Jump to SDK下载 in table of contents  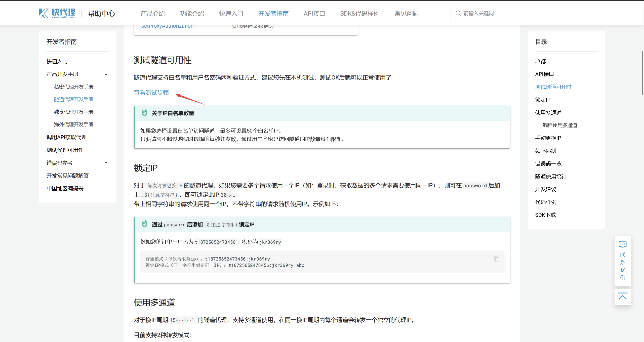[x=545, y=215]
